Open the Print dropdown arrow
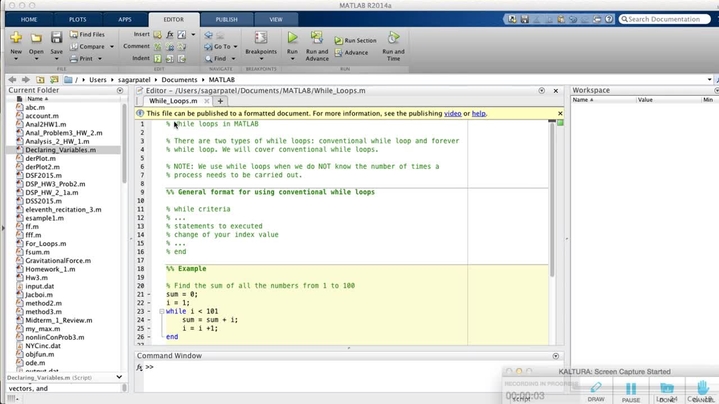Image resolution: width=719 pixels, height=404 pixels. coord(100,59)
